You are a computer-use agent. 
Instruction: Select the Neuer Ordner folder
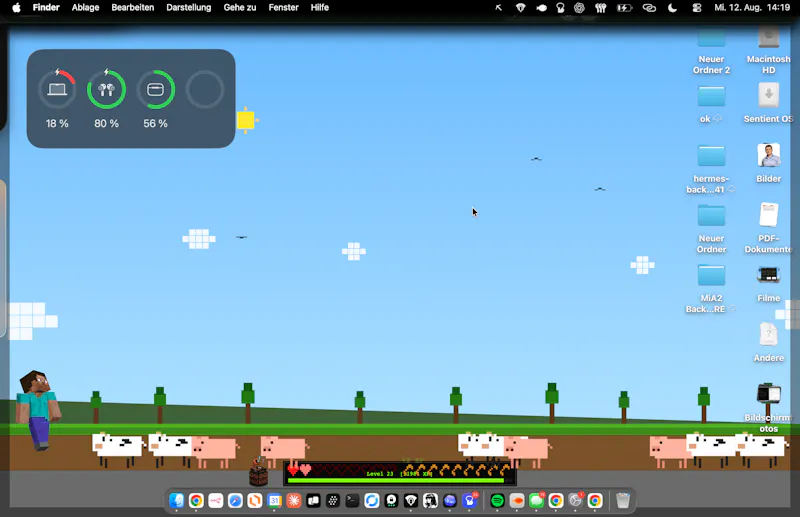coord(711,215)
